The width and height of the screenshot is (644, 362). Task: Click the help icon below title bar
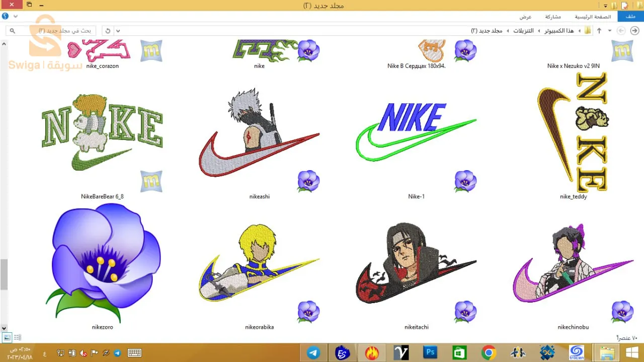[5, 17]
